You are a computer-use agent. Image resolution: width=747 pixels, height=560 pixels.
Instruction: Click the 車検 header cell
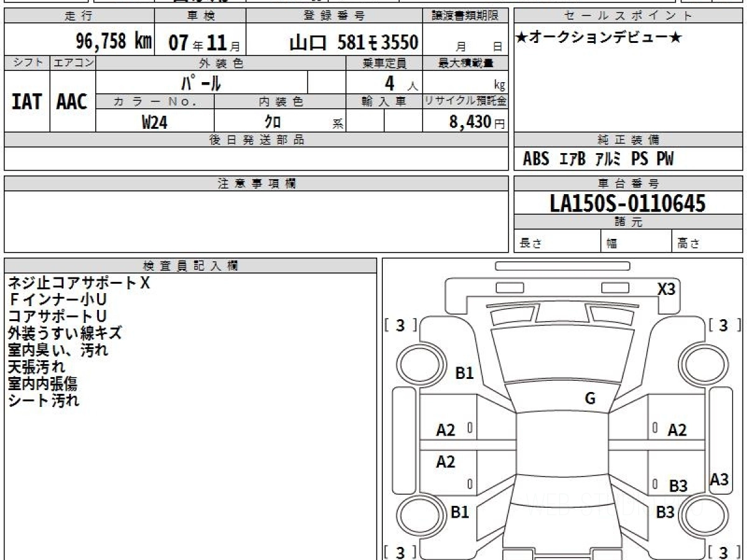click(200, 16)
